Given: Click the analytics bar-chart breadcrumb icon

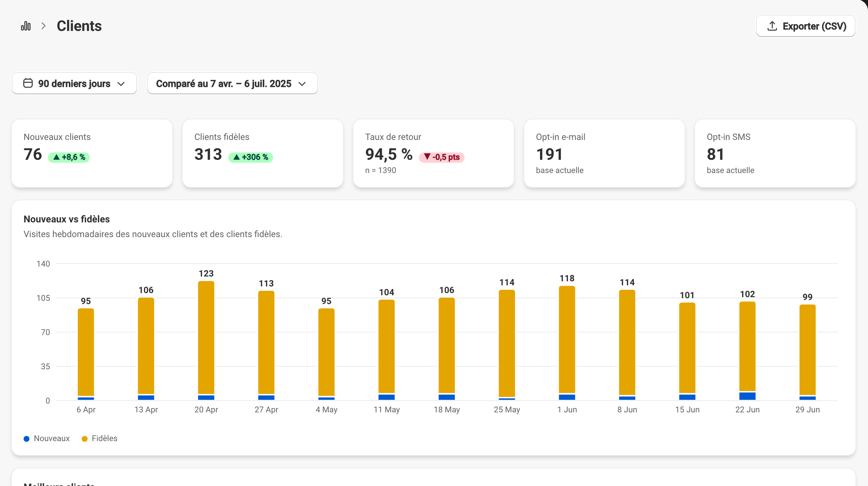Looking at the screenshot, I should point(26,26).
